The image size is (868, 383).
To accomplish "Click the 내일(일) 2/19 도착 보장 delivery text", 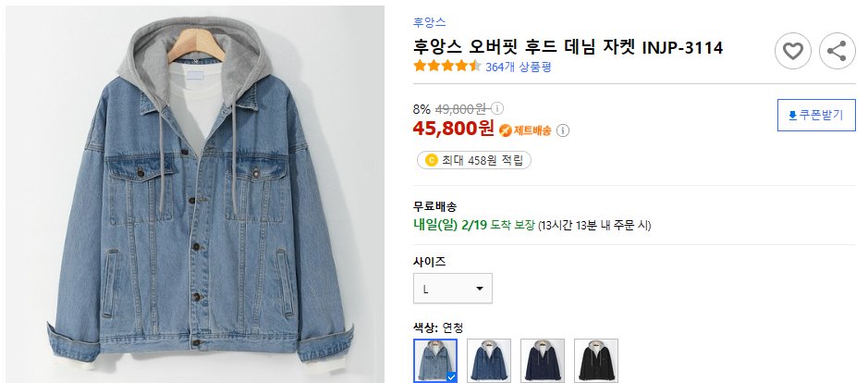I will click(x=474, y=226).
